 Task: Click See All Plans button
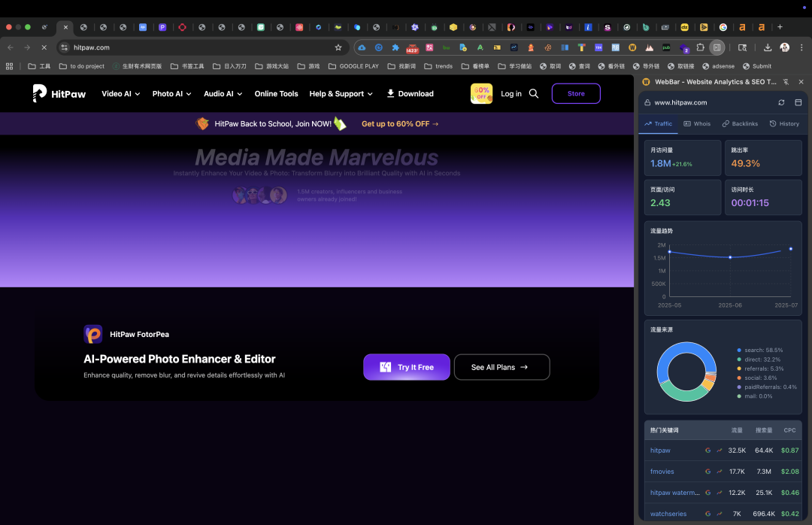pos(501,367)
